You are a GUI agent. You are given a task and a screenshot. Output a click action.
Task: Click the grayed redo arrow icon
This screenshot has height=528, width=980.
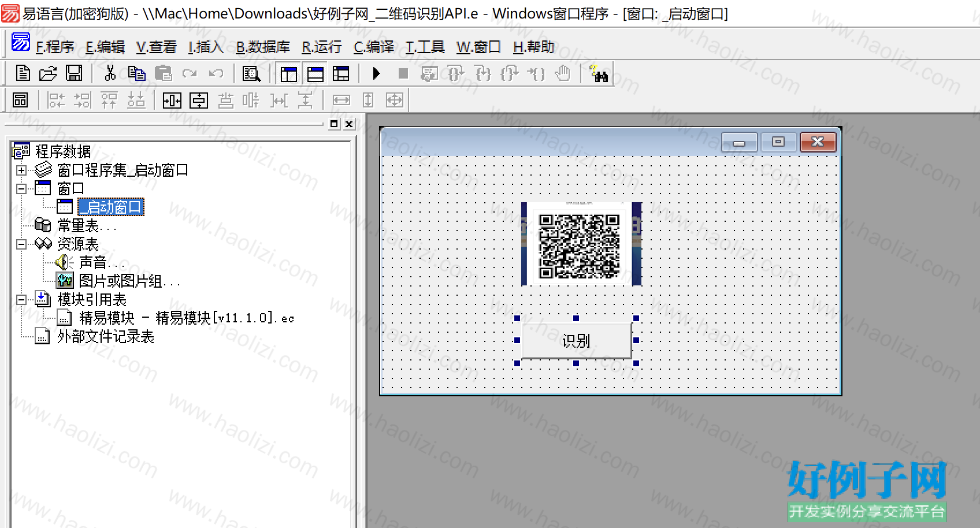[x=190, y=73]
